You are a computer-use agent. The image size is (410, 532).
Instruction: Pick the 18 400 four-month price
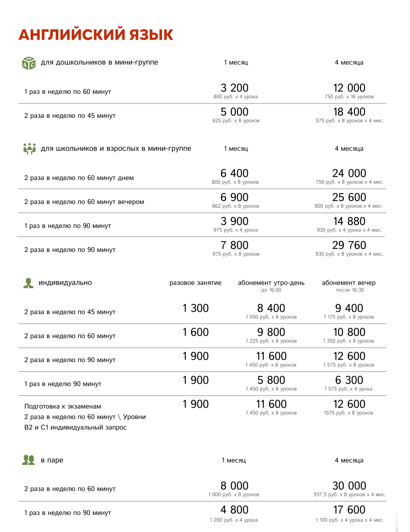[349, 112]
